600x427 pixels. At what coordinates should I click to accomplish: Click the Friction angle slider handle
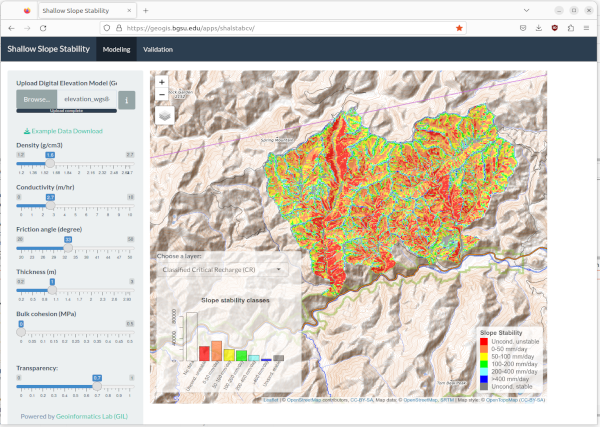(x=68, y=240)
